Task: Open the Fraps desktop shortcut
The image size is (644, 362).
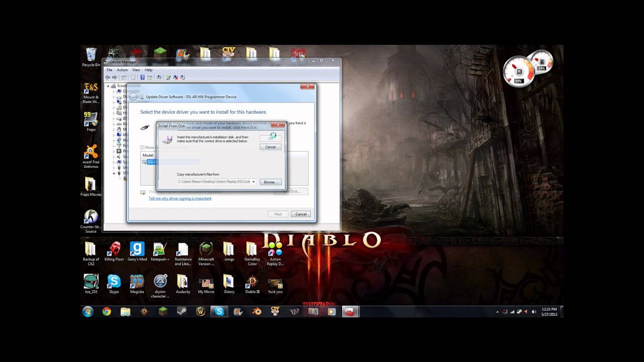Action: [x=91, y=122]
